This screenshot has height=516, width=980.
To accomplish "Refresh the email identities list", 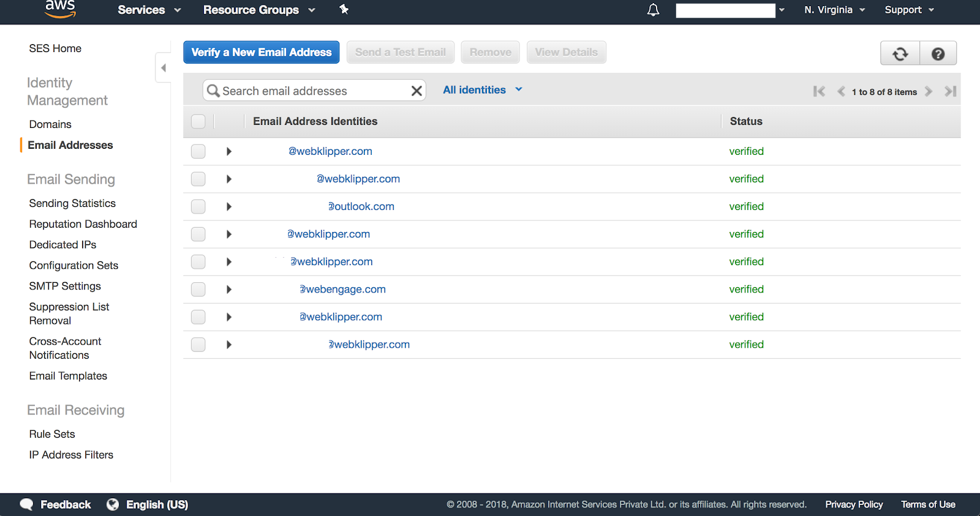I will click(900, 54).
